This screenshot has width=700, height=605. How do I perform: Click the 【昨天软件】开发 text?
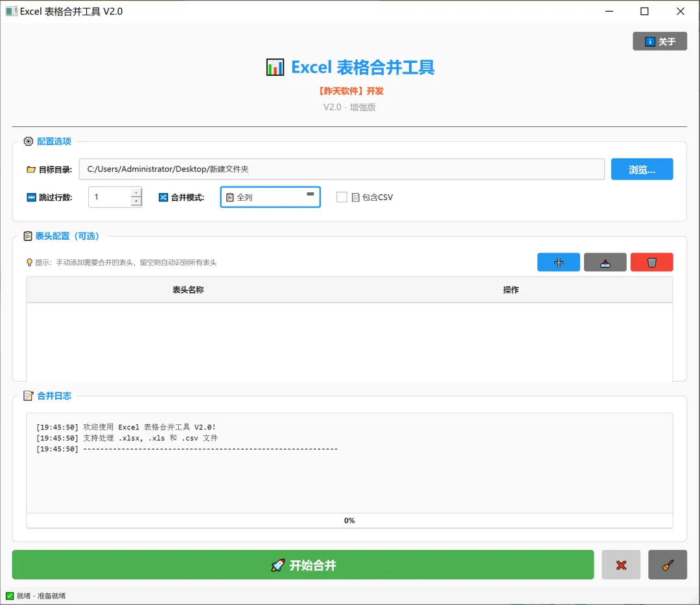(x=350, y=91)
